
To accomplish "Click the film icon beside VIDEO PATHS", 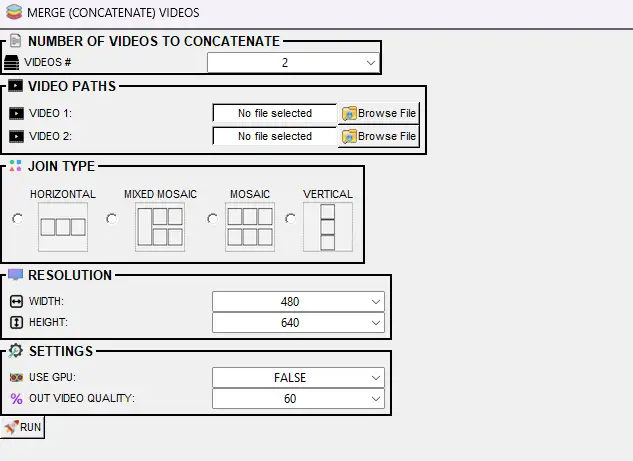I will (15, 86).
